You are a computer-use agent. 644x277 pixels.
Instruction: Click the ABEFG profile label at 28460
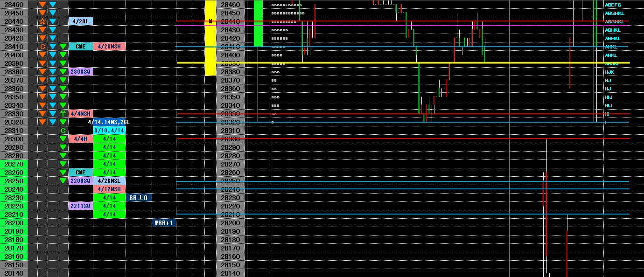(613, 5)
